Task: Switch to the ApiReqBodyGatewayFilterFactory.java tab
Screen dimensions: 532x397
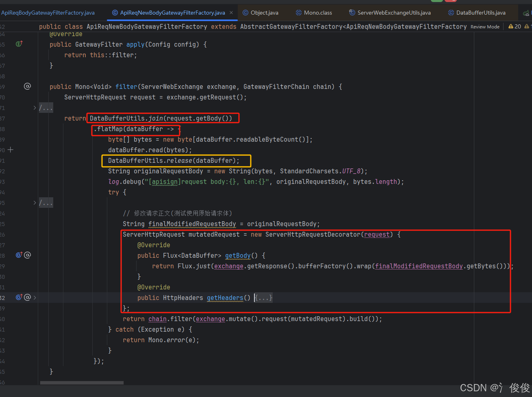Action: coord(48,13)
